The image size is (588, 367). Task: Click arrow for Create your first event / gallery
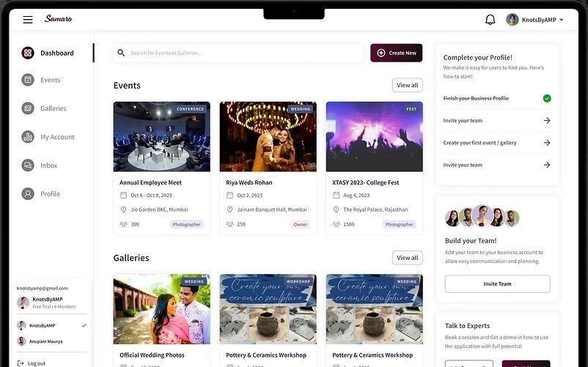click(547, 143)
